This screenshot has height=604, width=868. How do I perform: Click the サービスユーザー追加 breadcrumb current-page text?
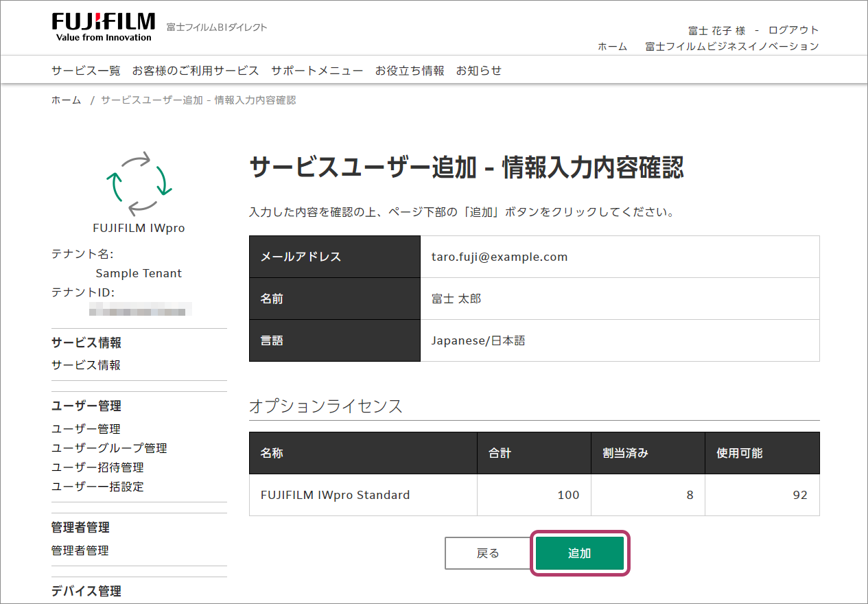pos(198,100)
